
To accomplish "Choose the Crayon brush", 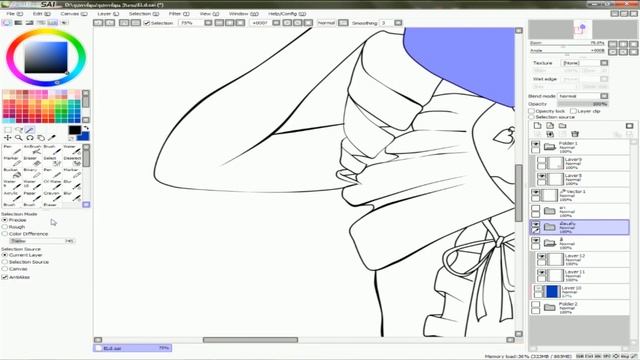I will click(x=52, y=196).
